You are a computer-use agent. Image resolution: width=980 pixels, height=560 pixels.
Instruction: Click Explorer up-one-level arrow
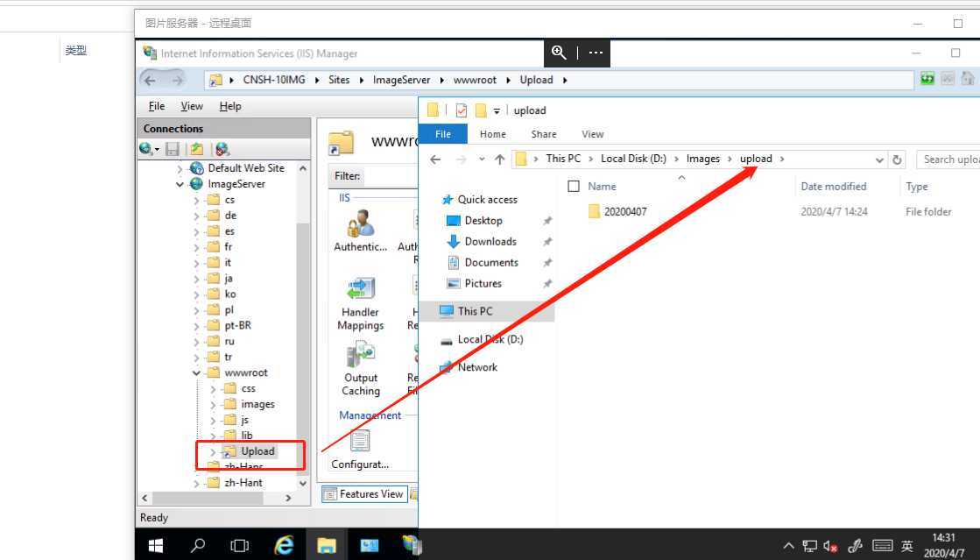point(499,159)
